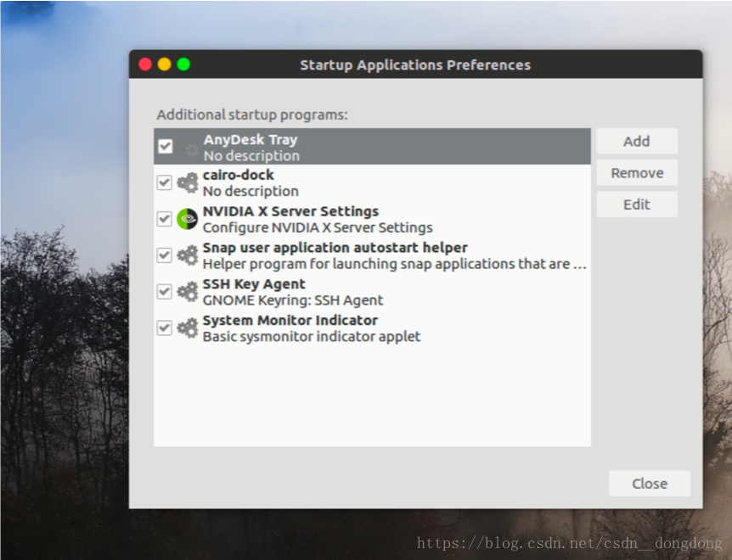Click 'GNOME Keyring: SSH Agent' description
The image size is (732, 560).
click(293, 300)
